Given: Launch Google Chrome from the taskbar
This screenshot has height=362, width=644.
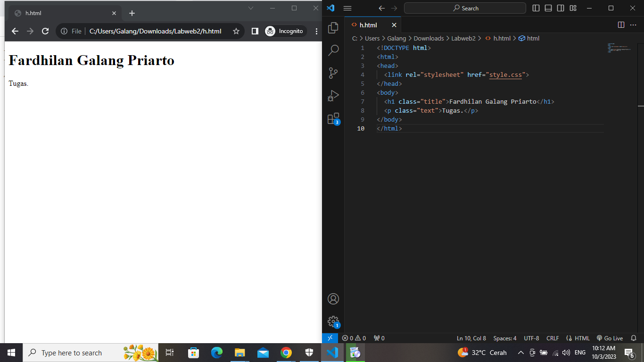Looking at the screenshot, I should (286, 353).
